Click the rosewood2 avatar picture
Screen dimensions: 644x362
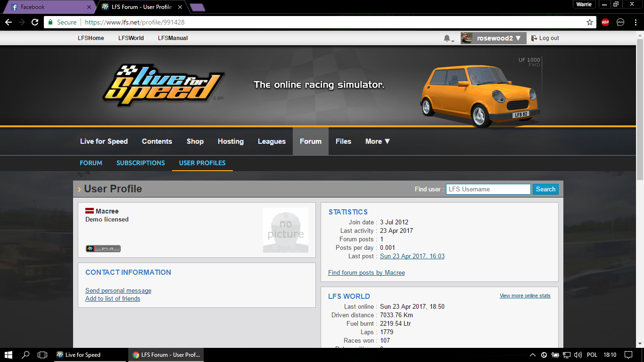point(467,38)
